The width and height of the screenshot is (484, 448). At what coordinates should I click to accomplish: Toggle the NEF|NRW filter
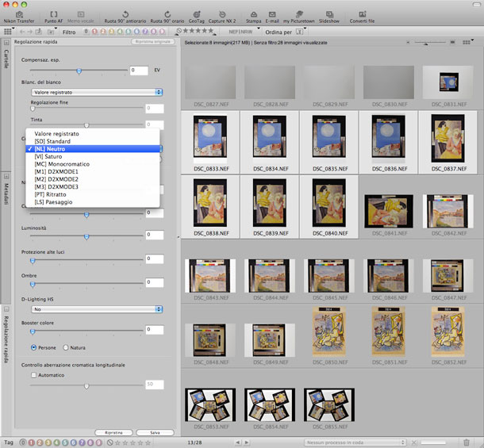pyautogui.click(x=240, y=32)
